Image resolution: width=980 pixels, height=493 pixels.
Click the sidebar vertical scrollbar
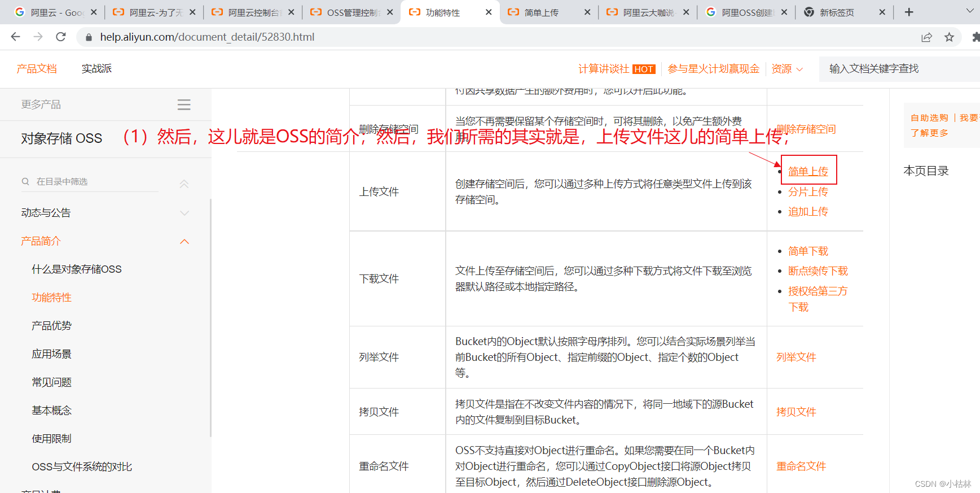[210, 317]
